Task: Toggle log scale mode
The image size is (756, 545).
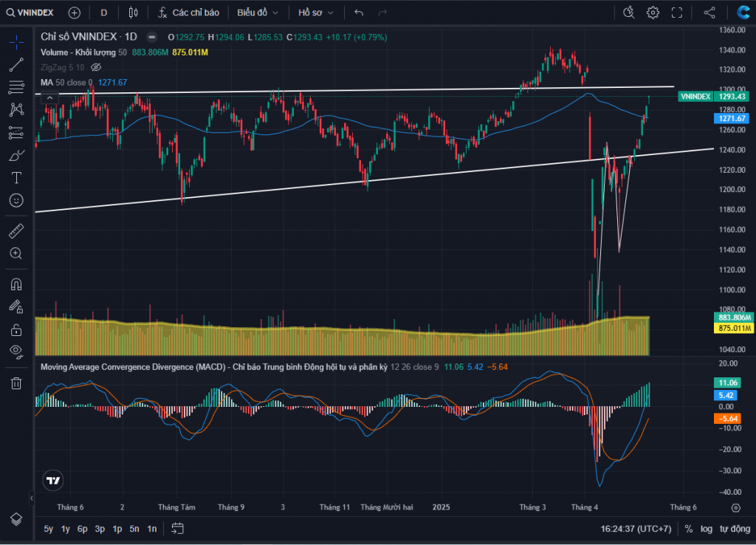Action: pos(707,529)
